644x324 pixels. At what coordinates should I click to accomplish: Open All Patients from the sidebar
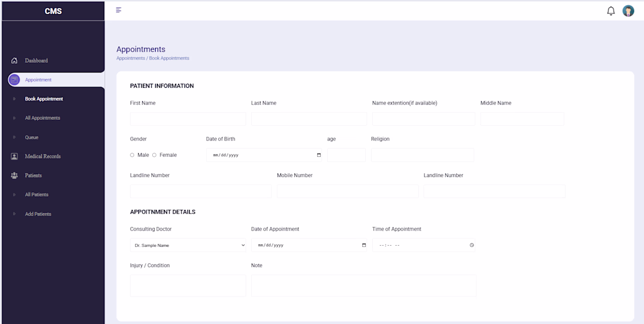pos(36,195)
